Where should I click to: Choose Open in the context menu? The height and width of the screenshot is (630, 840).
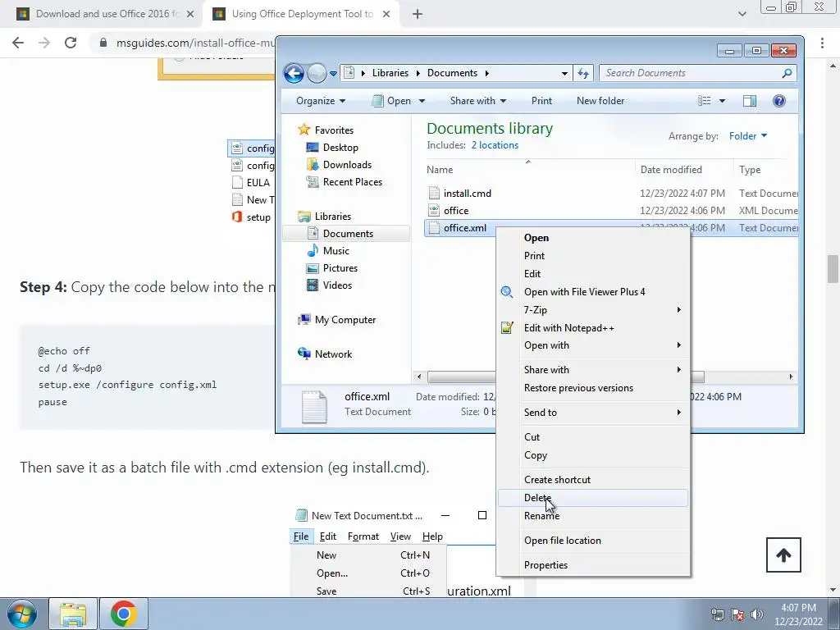(593, 238)
